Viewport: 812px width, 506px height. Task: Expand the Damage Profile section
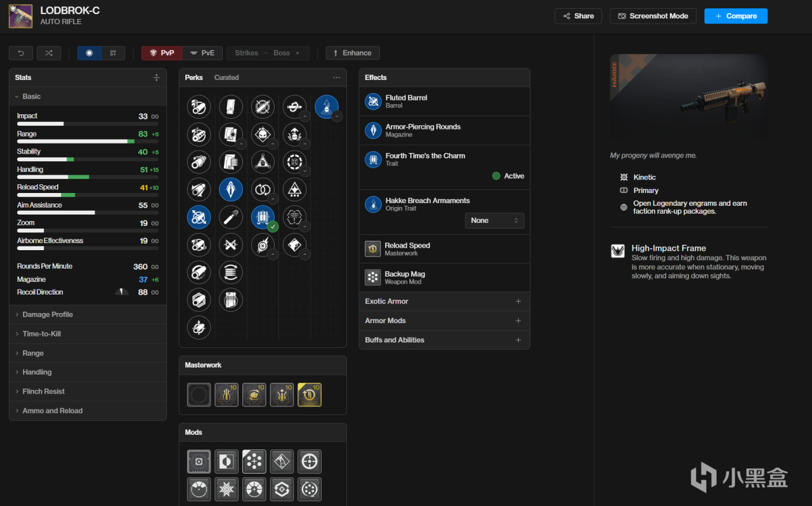pyautogui.click(x=88, y=314)
